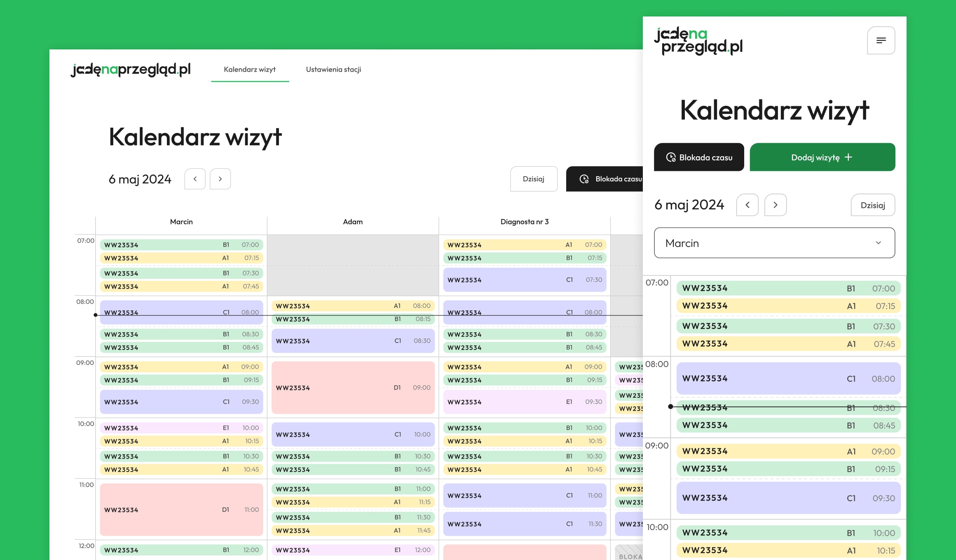Click Blokada czasu in desktop view

[x=605, y=179]
